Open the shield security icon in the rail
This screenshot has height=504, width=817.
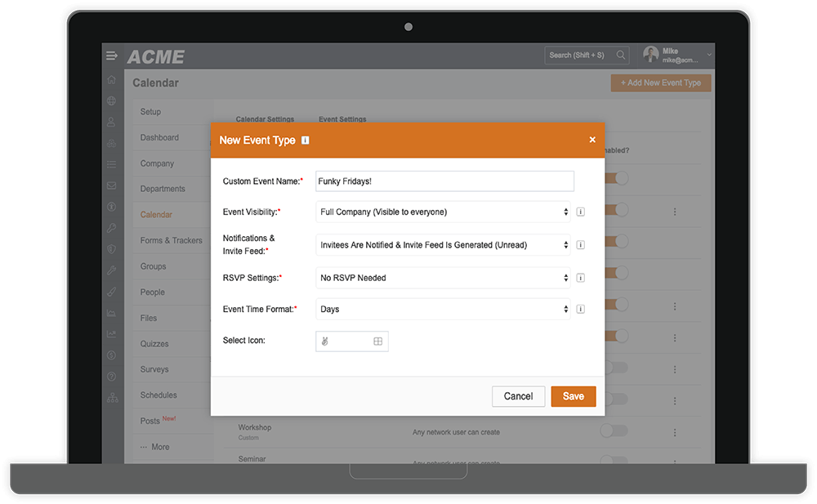111,249
